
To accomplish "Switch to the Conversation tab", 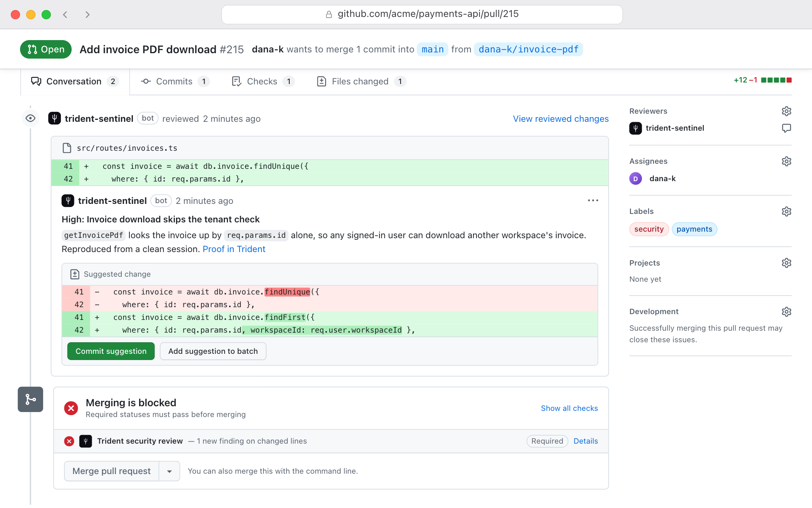I will point(75,81).
